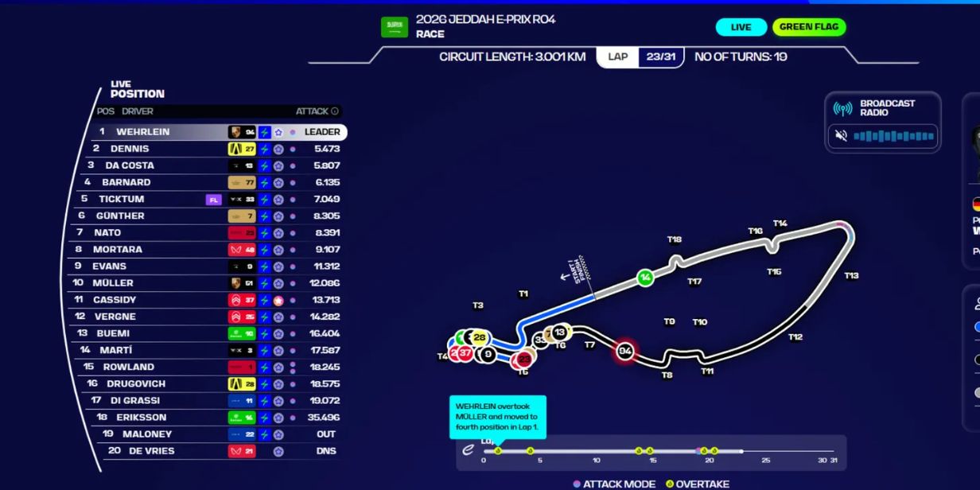This screenshot has width=980, height=490.
Task: Click the GREEN FLAG status button
Action: [808, 27]
